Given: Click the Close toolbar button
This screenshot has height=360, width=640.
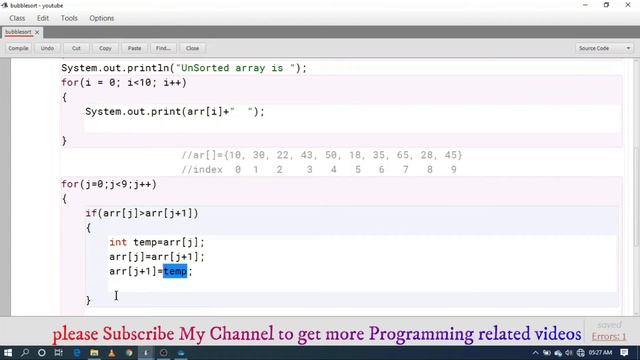Looking at the screenshot, I should tap(192, 48).
